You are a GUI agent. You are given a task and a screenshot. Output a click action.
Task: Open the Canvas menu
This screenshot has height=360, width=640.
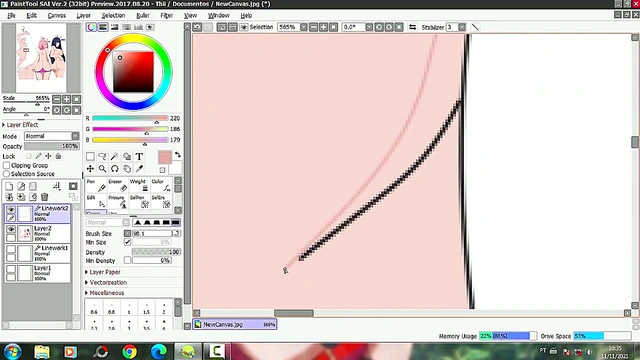pos(57,16)
